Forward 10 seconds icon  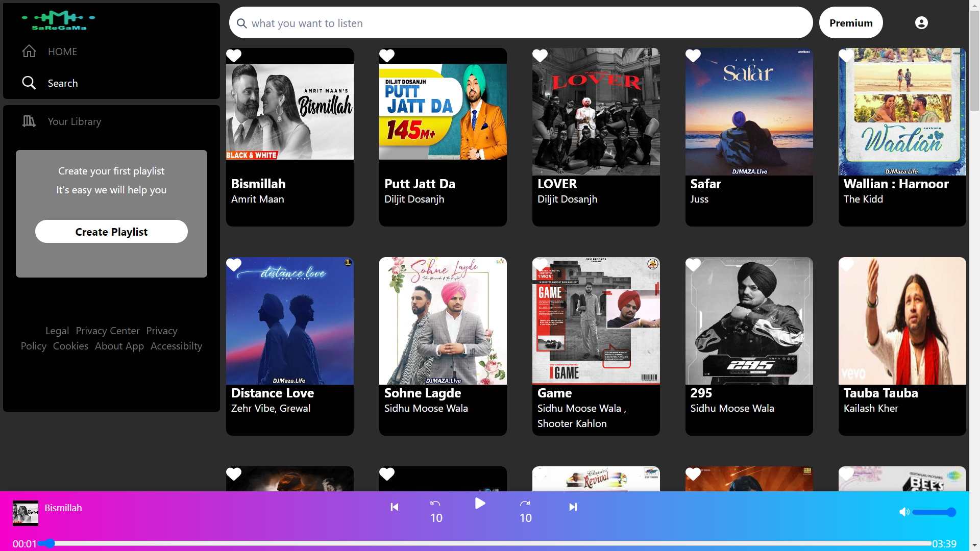525,504
